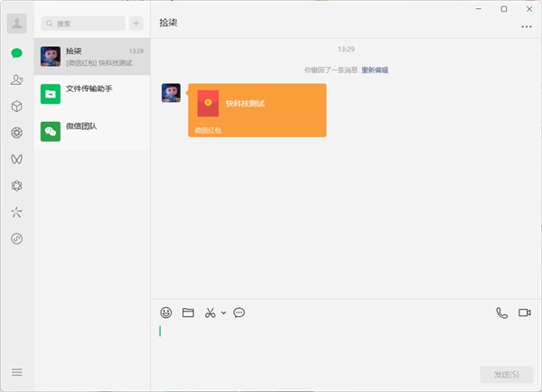Click the 微信红包 label on packet
This screenshot has height=392, width=542.
(208, 130)
